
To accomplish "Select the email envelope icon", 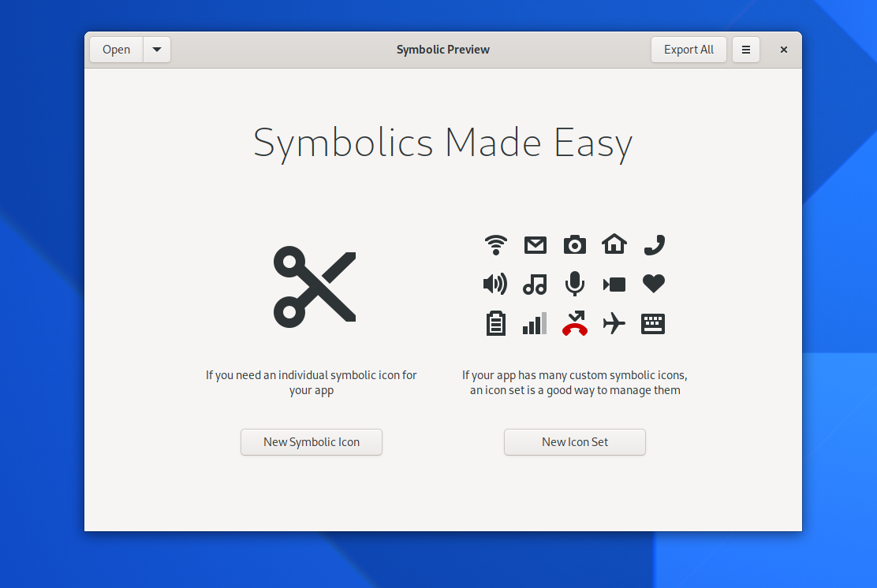I will click(535, 244).
